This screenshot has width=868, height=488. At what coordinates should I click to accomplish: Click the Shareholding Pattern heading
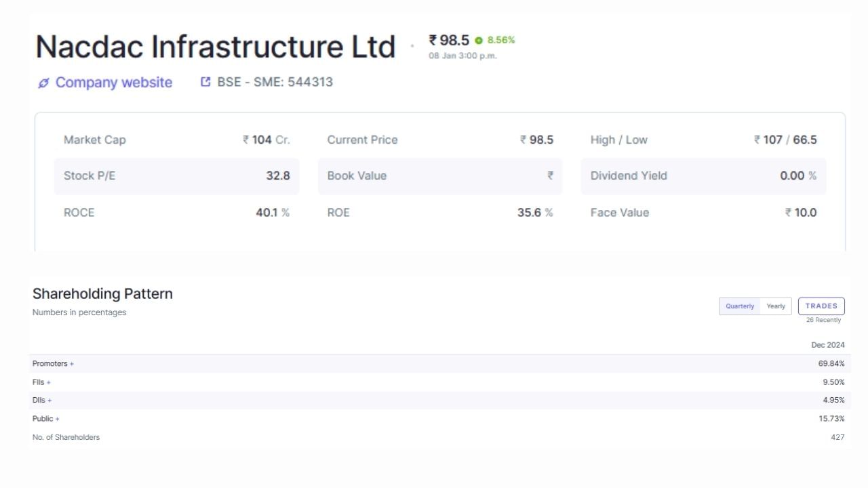(x=102, y=294)
